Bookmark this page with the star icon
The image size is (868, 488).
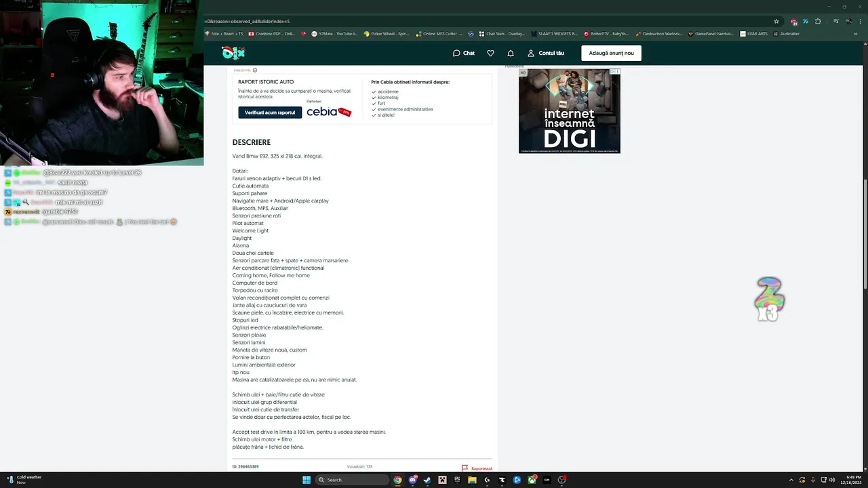(x=776, y=21)
